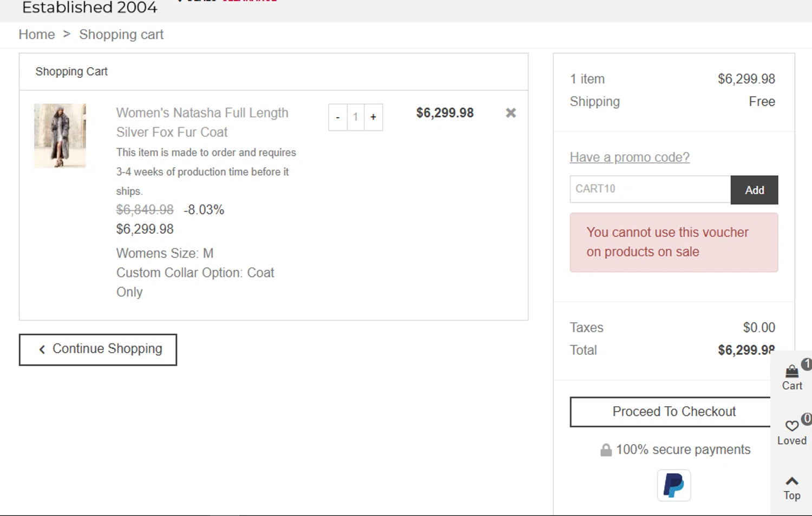Screen dimensions: 812x516
Task: Navigate to Home breadcrumb
Action: pyautogui.click(x=37, y=35)
